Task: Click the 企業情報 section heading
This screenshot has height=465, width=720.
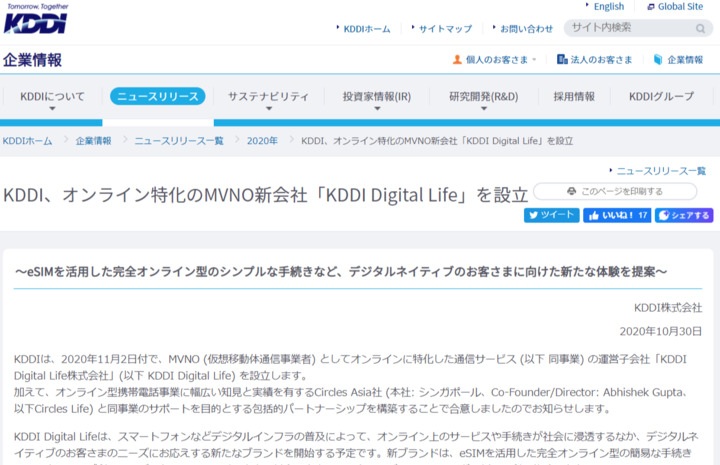Action: click(x=32, y=60)
